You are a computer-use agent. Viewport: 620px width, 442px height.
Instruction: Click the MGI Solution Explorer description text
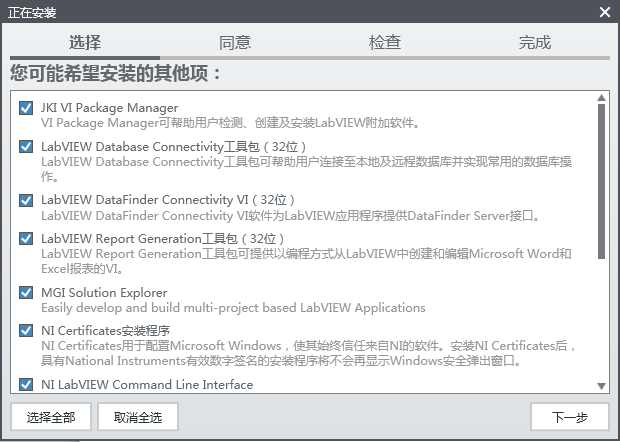(x=233, y=308)
